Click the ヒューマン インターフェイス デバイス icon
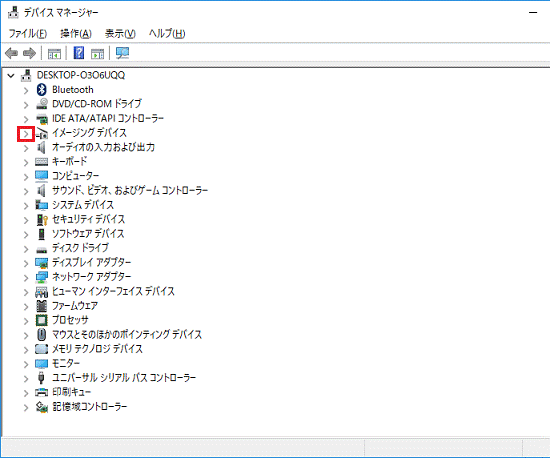 42,292
